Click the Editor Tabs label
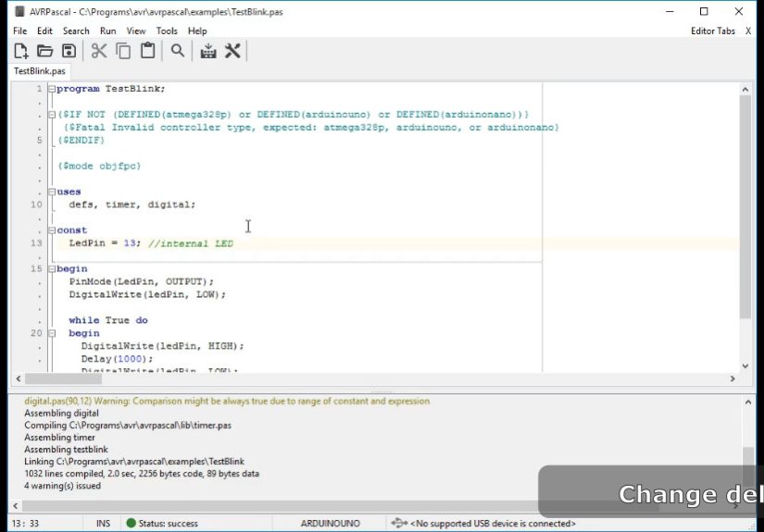Screen dimensions: 764x532 [712, 31]
